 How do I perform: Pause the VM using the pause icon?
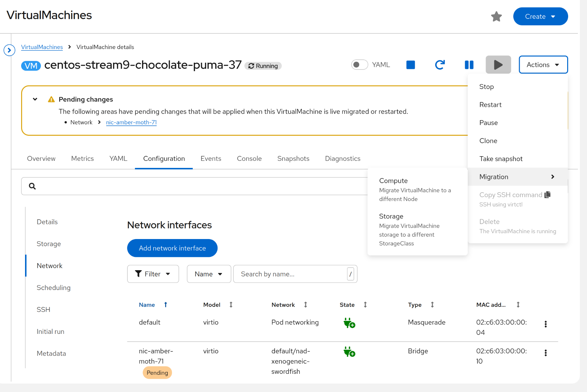[x=469, y=65]
